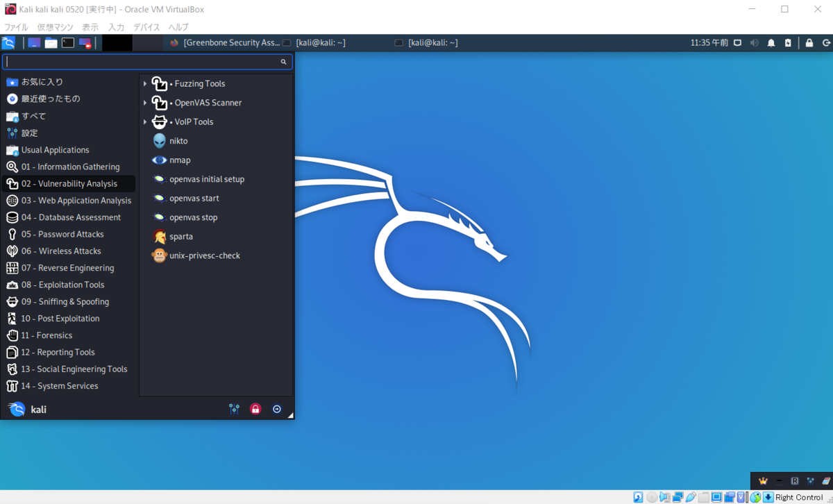833x504 pixels.
Task: Click VirtualBox USB device status icon
Action: 691,497
